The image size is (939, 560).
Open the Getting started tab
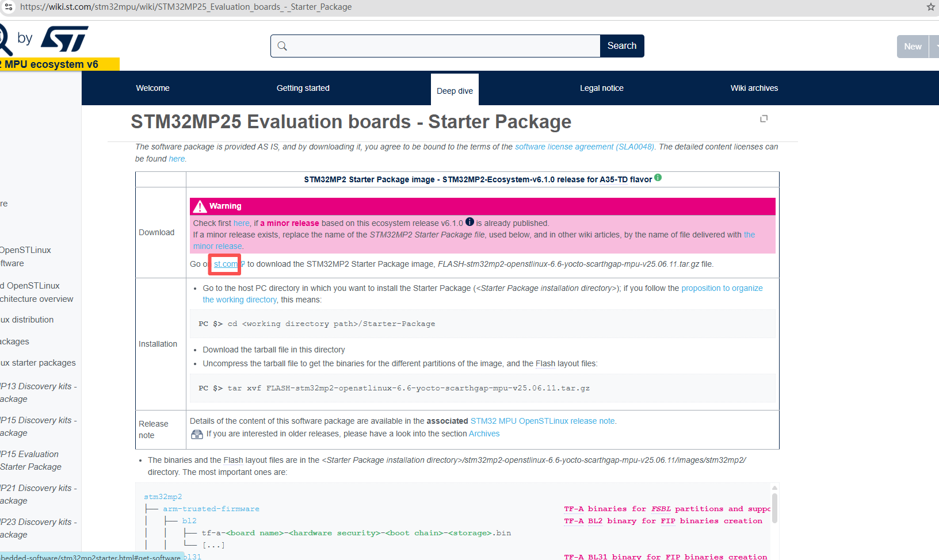303,88
